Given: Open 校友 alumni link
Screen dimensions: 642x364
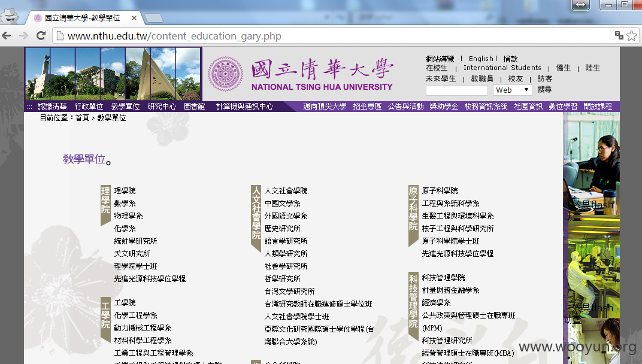Looking at the screenshot, I should click(x=516, y=78).
